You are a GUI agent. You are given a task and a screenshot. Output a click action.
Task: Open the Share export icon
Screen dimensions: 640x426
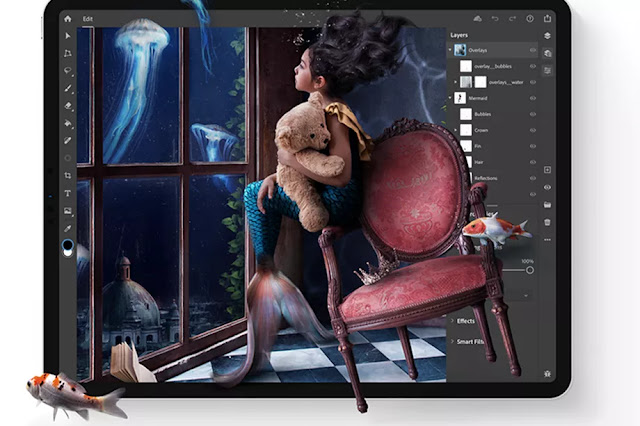click(547, 18)
